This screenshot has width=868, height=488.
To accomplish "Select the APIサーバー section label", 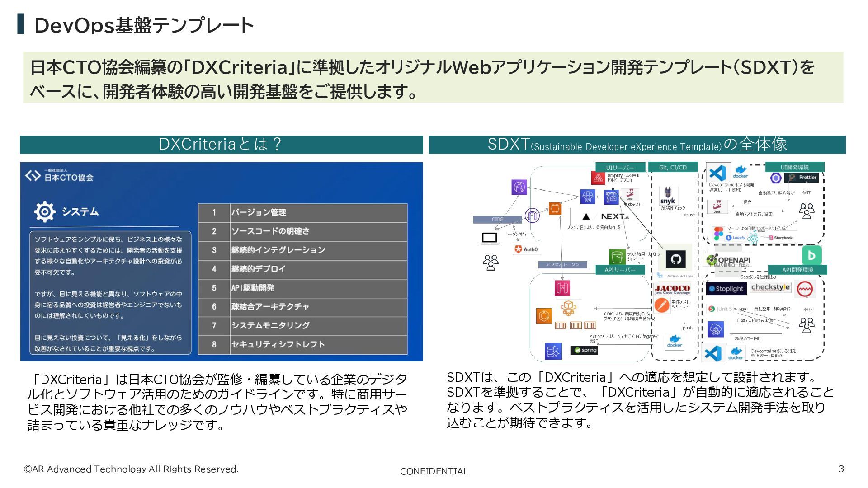I will [620, 270].
